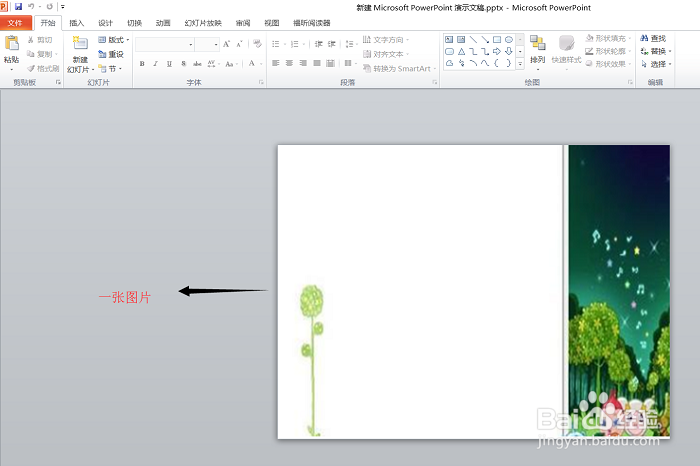
Task: Toggle Bold formatting
Action: [142, 63]
